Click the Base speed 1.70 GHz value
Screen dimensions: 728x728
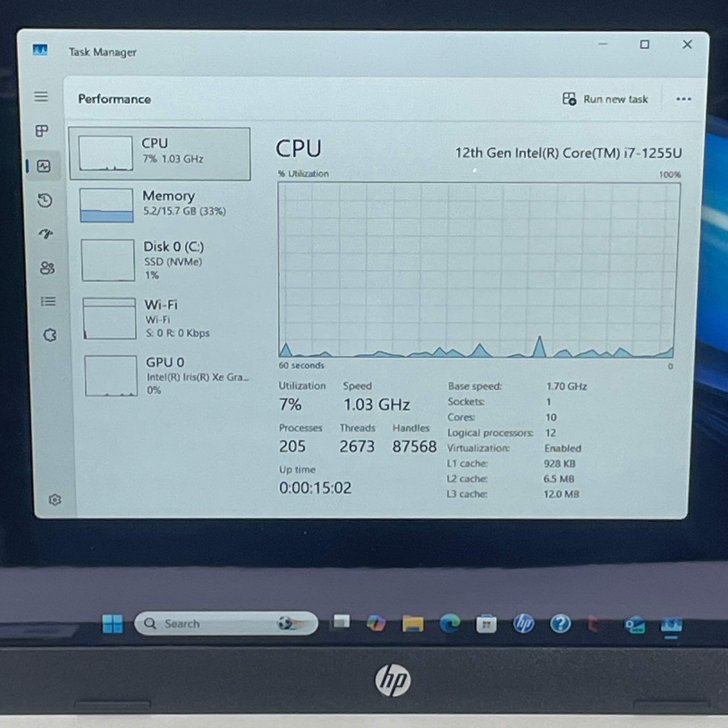click(x=566, y=386)
